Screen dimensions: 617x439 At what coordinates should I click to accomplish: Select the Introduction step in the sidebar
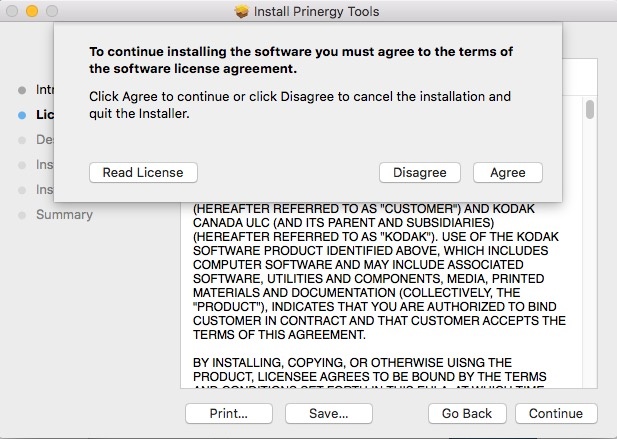pos(44,89)
